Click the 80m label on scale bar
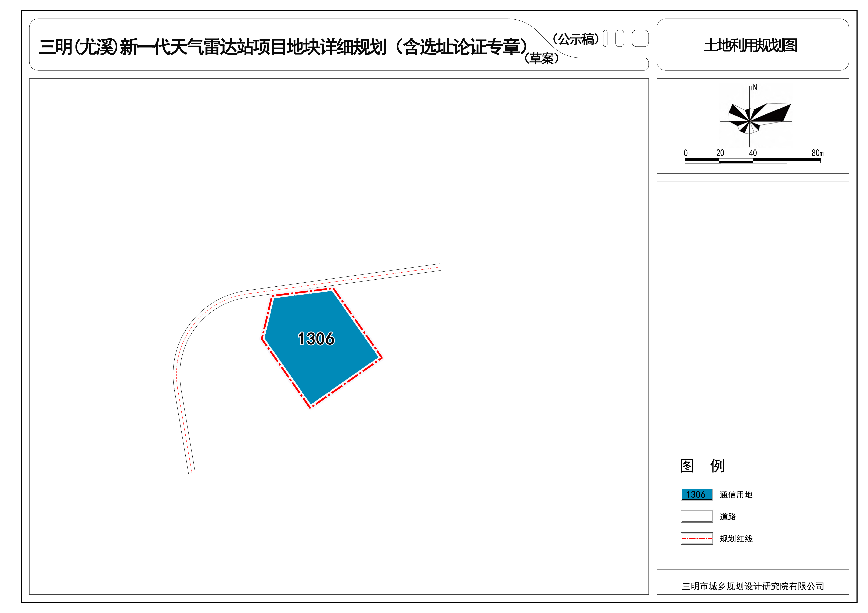This screenshot has height=613, width=868. (x=817, y=153)
